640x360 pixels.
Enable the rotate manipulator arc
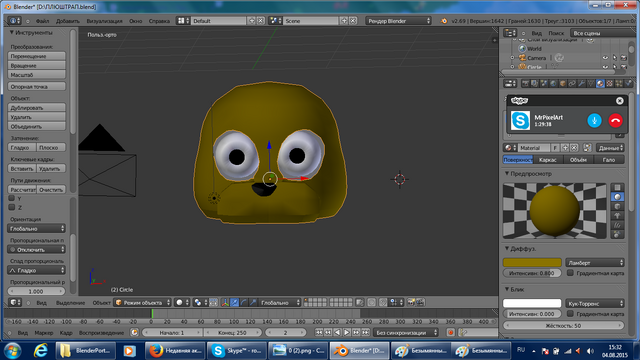[244, 303]
